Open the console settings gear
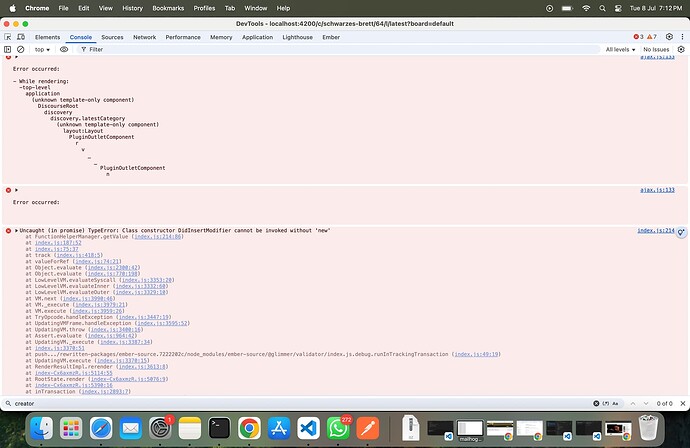Screen dimensions: 690x448 (x=681, y=49)
